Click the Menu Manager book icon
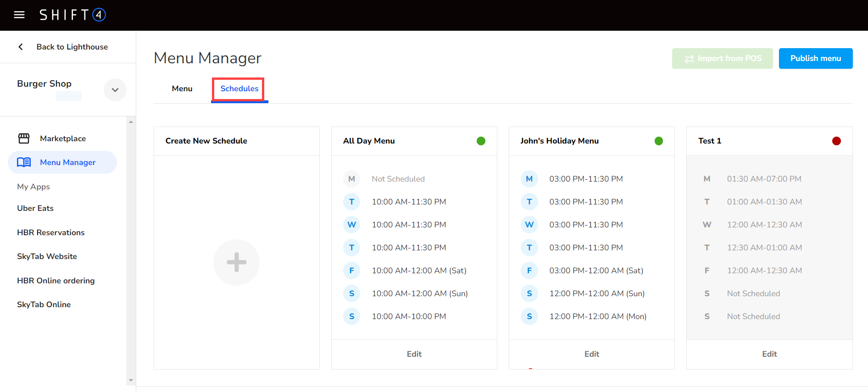Viewport: 868px width, 392px height. [24, 162]
